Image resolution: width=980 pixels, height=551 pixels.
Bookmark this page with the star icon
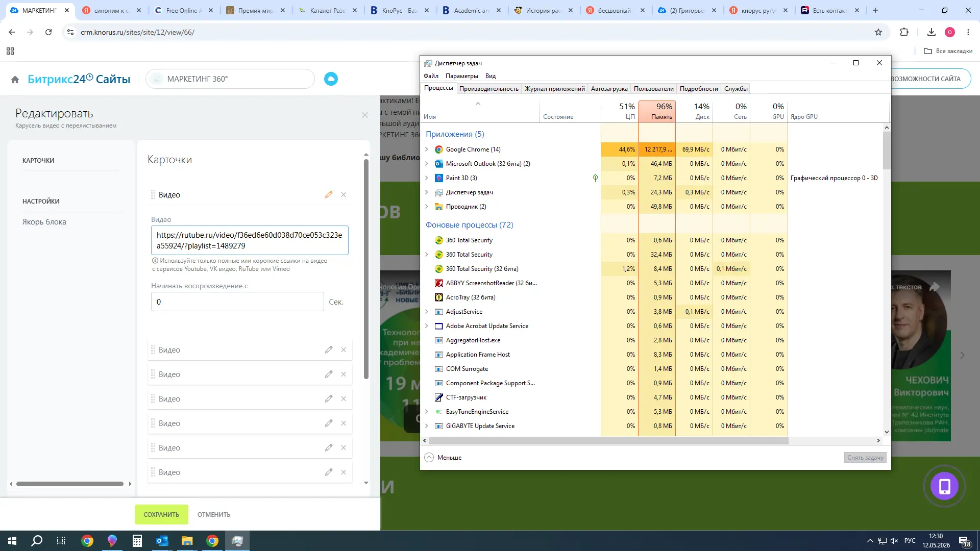coord(878,32)
